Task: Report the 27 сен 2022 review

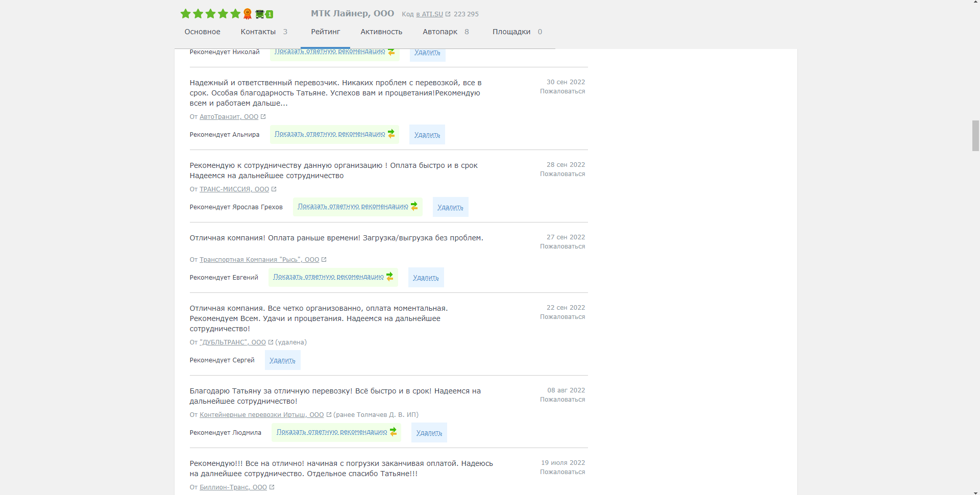Action: pyautogui.click(x=562, y=246)
